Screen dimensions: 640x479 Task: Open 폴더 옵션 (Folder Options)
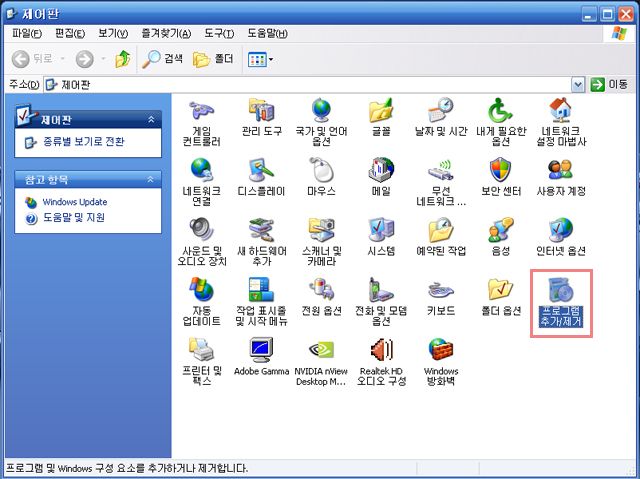[x=501, y=297]
